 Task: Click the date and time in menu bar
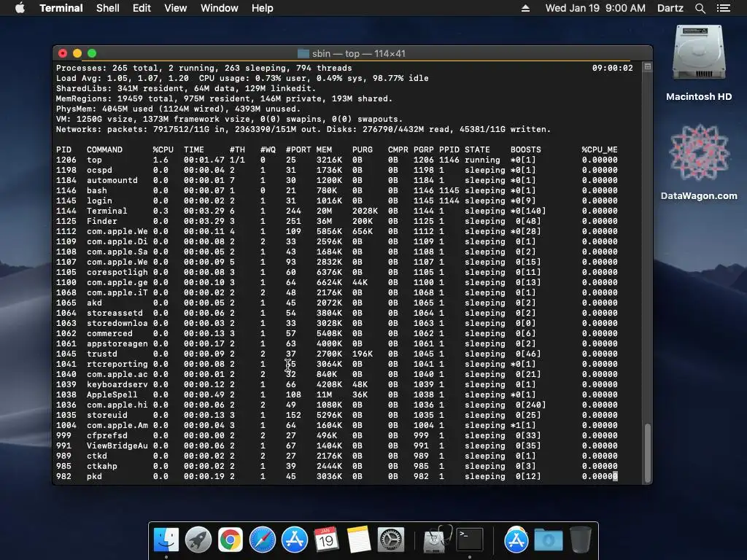pyautogui.click(x=595, y=8)
